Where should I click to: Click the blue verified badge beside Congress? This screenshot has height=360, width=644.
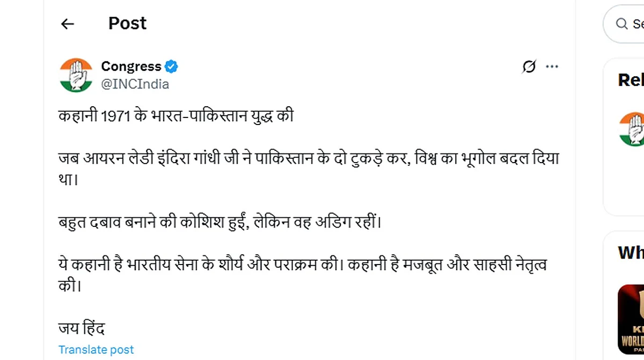tap(171, 67)
